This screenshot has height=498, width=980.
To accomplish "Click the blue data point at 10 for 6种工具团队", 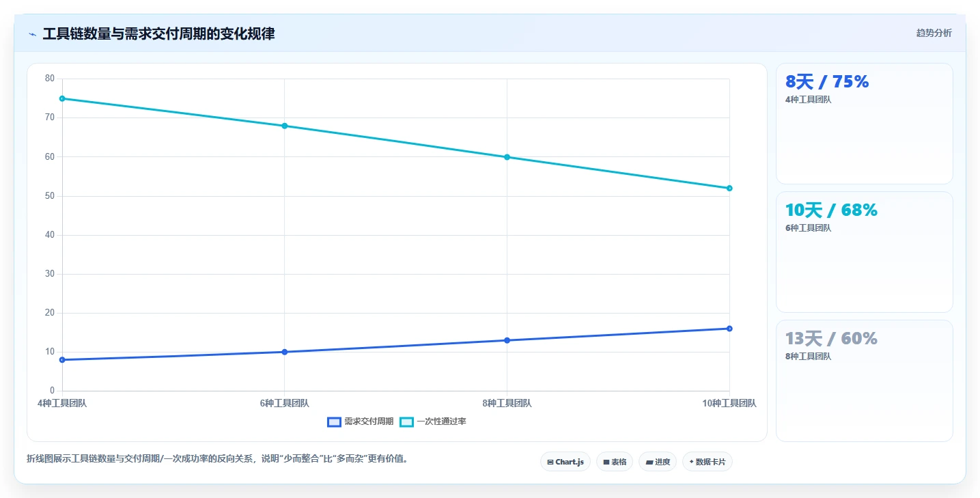I will [285, 352].
